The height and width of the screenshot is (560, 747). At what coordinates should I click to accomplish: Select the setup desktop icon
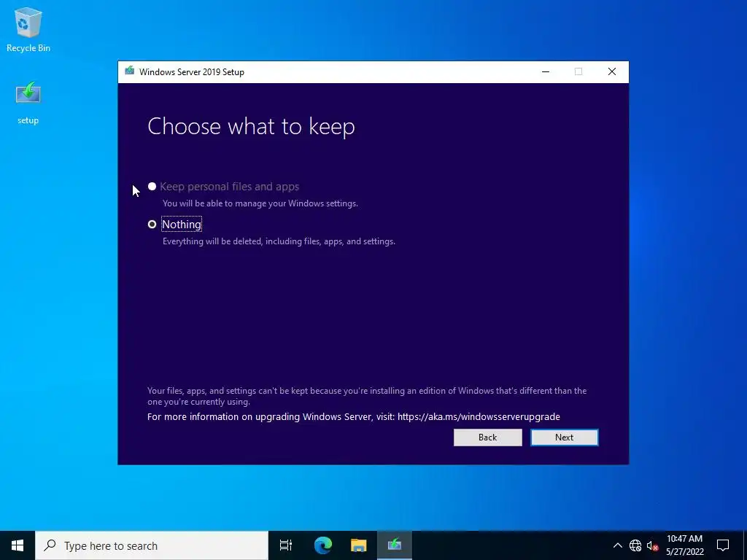point(28,103)
